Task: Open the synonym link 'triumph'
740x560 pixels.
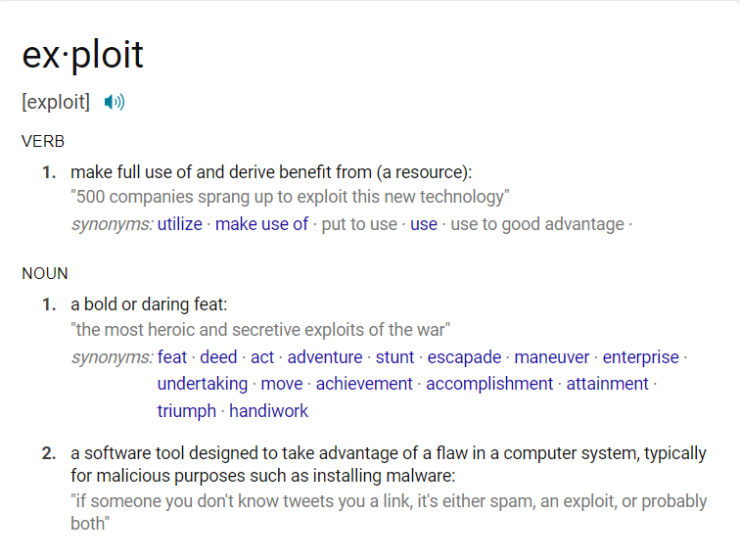Action: click(x=187, y=411)
